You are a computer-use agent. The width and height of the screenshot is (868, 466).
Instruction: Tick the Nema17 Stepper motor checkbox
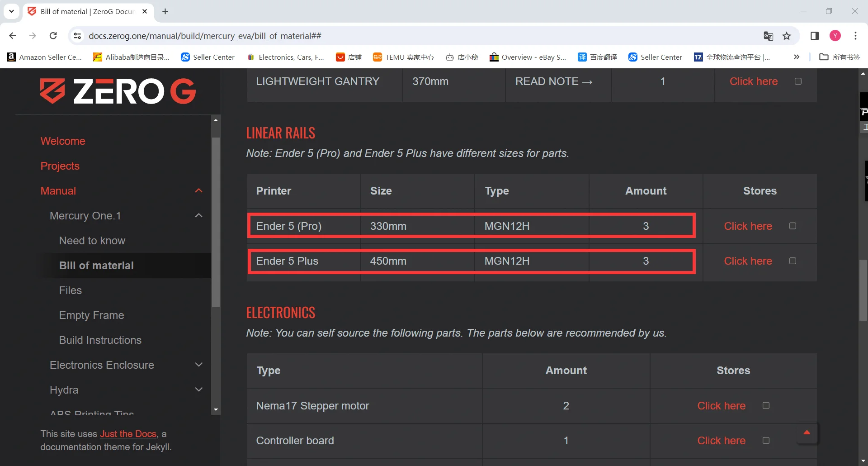[x=766, y=405]
